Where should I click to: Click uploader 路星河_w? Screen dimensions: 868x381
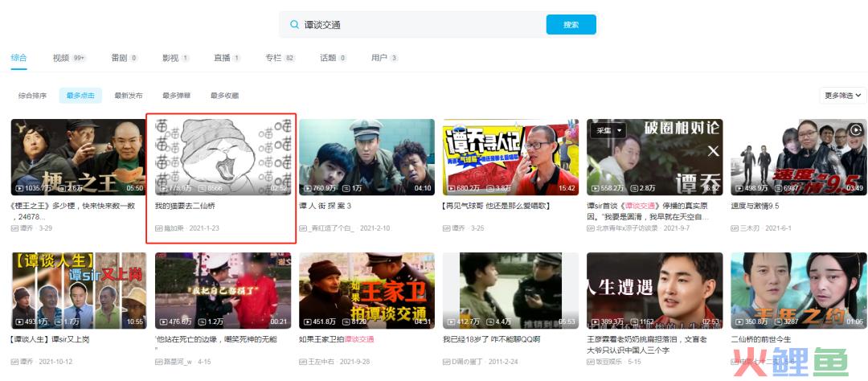[178, 362]
